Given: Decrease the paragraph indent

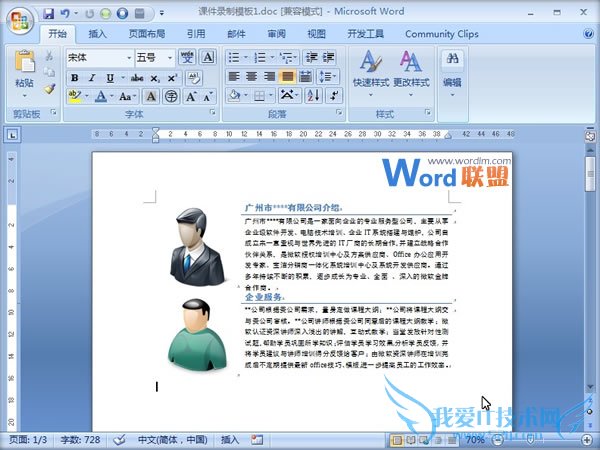Looking at the screenshot, I should (311, 57).
